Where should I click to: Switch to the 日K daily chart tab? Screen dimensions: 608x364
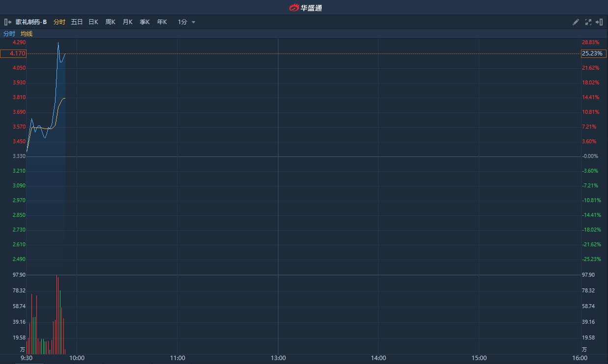[x=93, y=22]
